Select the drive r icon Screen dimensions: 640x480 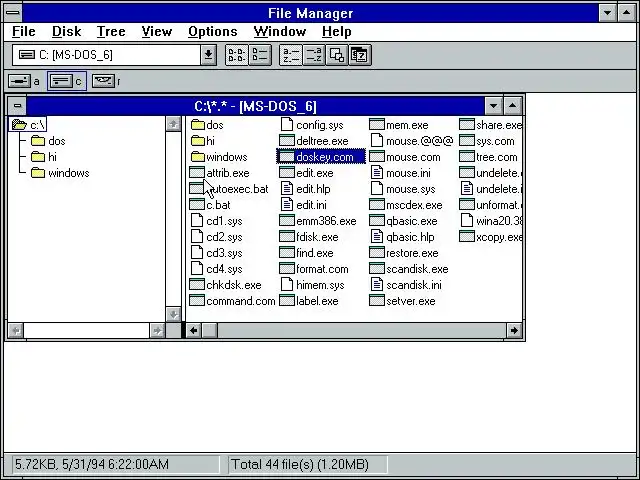(103, 81)
